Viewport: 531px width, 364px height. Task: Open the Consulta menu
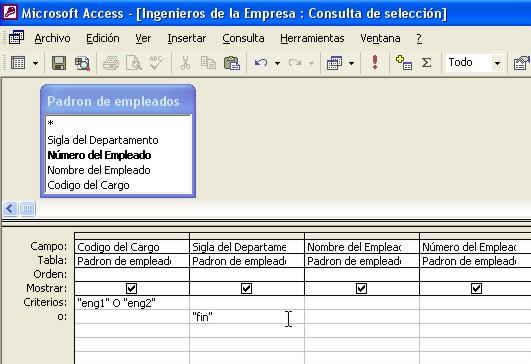(243, 38)
